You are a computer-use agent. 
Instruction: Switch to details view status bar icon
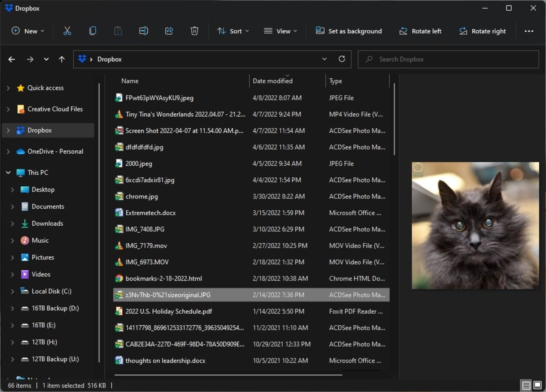point(526,385)
